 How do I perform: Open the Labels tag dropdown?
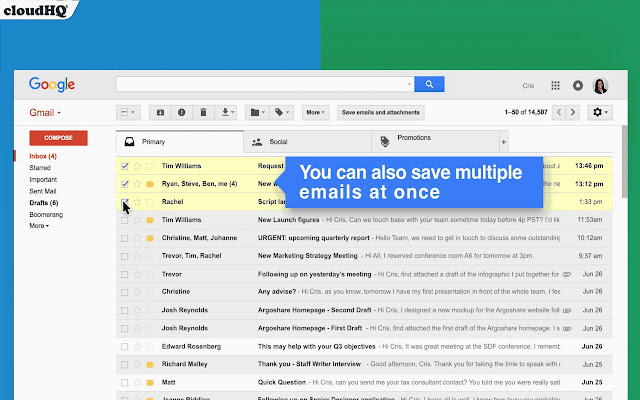point(281,112)
